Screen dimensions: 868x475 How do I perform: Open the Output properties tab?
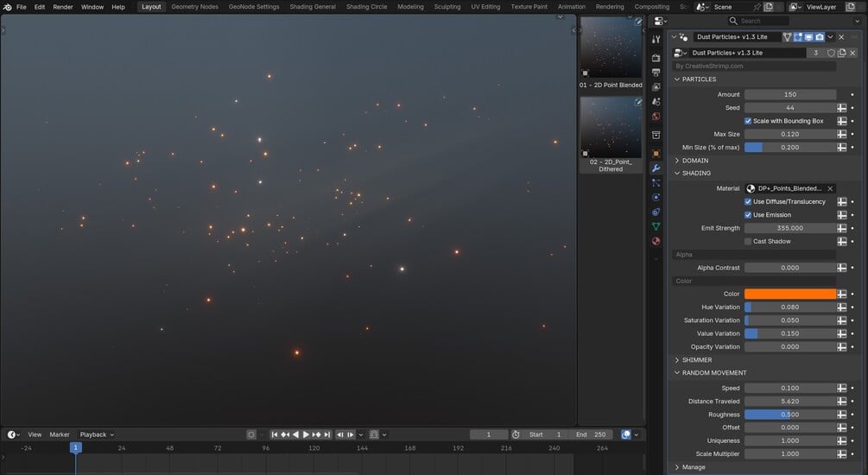(x=656, y=73)
